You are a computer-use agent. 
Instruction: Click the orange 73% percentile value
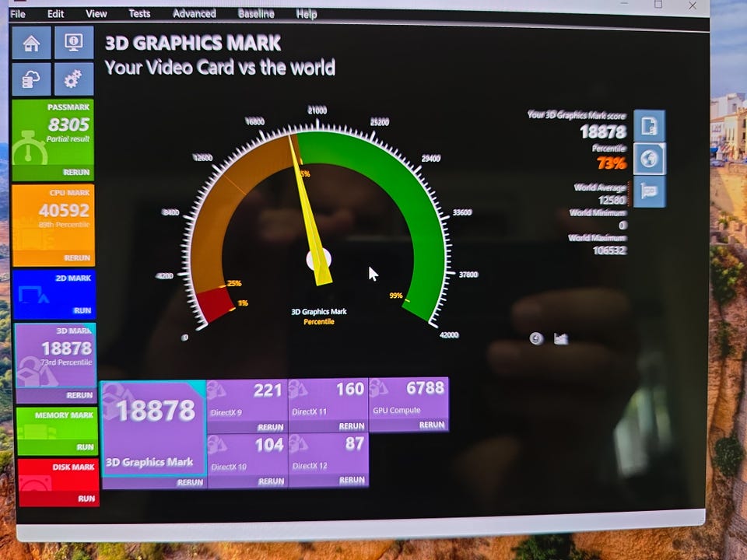point(612,164)
